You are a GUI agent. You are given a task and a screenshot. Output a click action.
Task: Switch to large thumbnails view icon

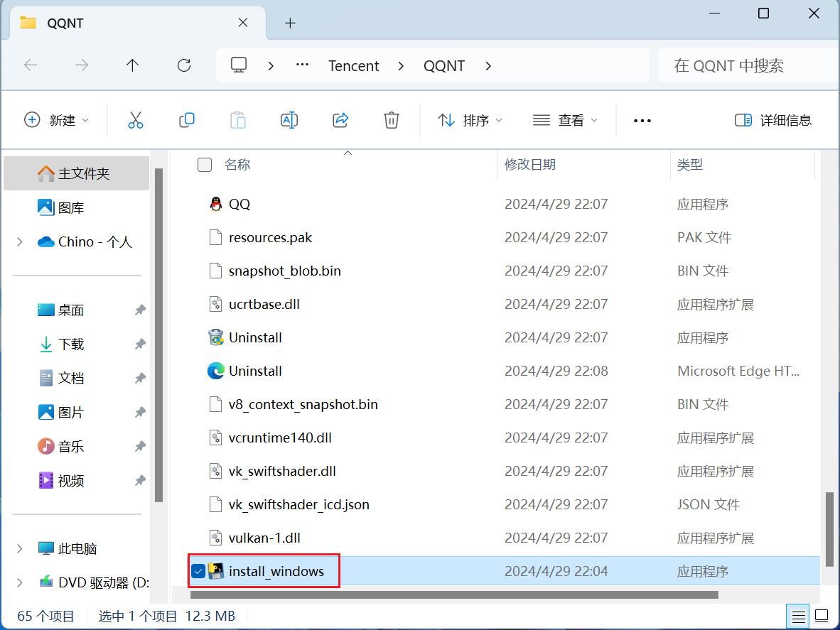pyautogui.click(x=822, y=617)
